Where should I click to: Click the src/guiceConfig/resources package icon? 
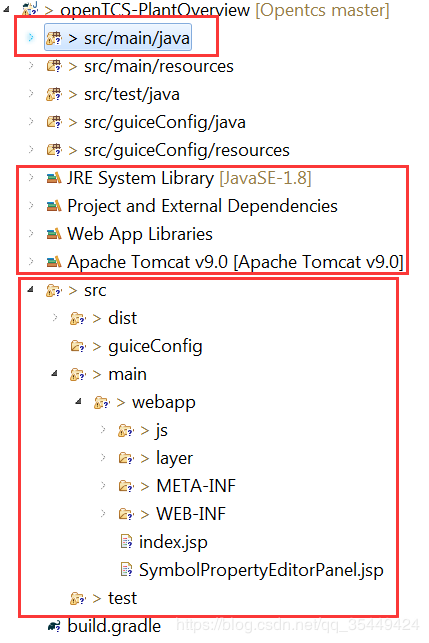click(x=54, y=150)
